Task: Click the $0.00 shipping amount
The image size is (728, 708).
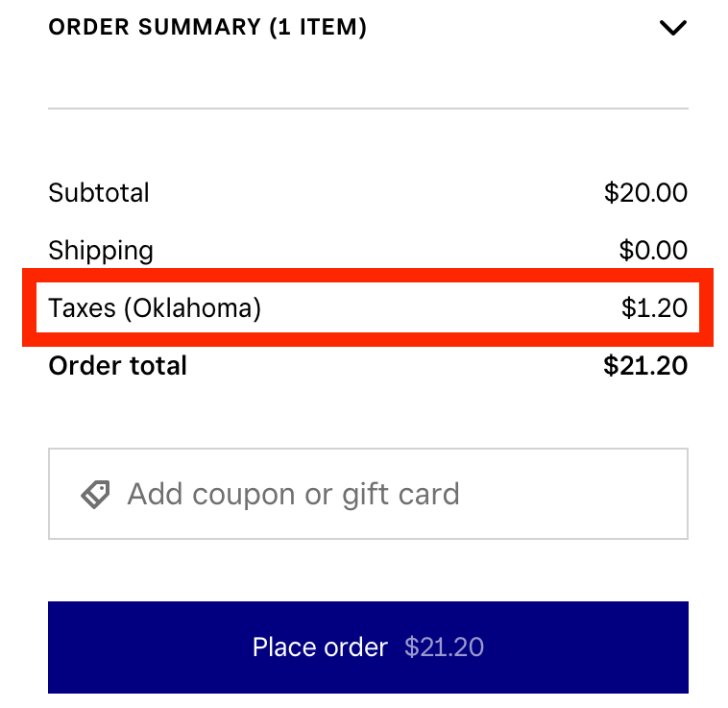Action: pyautogui.click(x=653, y=251)
